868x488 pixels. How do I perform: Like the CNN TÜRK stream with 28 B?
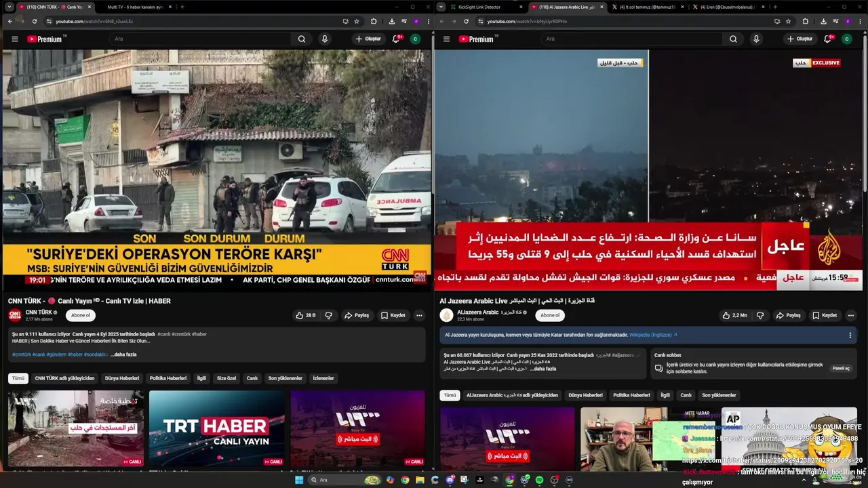pyautogui.click(x=305, y=315)
